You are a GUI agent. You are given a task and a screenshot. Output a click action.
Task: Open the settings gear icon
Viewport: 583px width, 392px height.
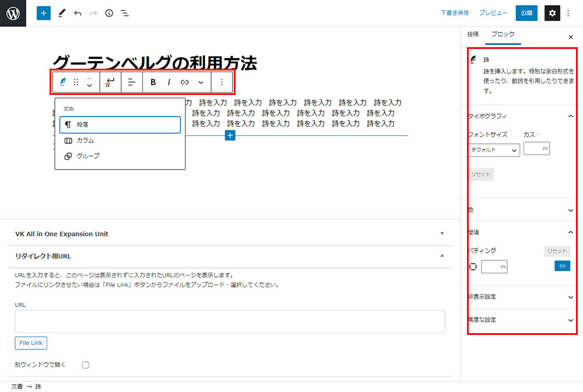[552, 13]
